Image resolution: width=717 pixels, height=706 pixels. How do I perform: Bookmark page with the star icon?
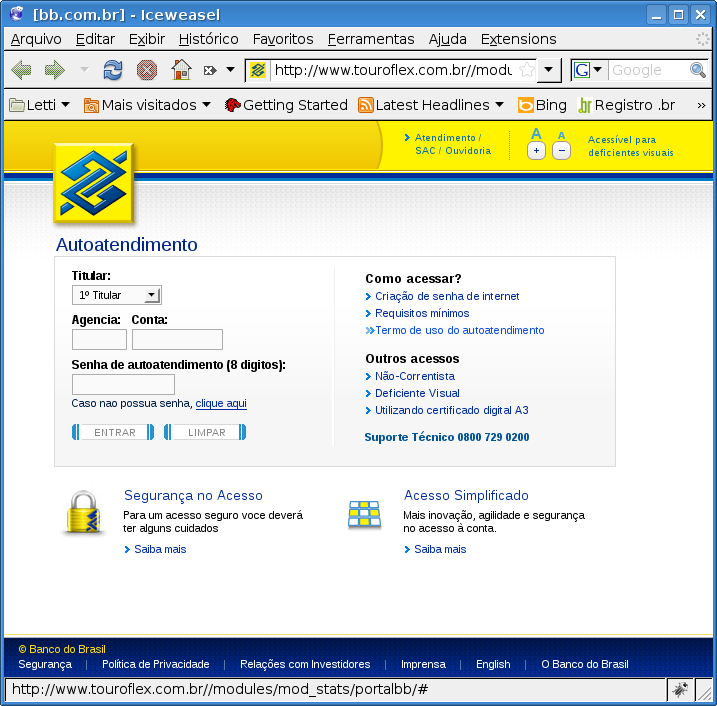(527, 70)
